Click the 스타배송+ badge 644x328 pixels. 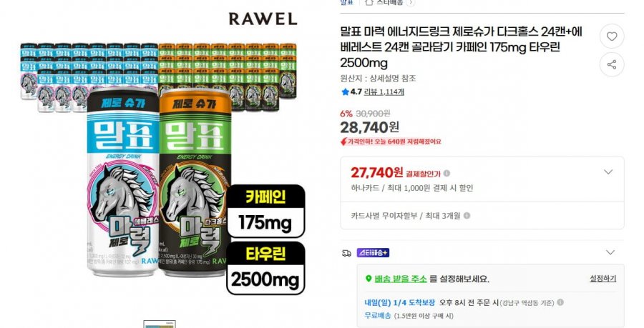[x=373, y=253]
